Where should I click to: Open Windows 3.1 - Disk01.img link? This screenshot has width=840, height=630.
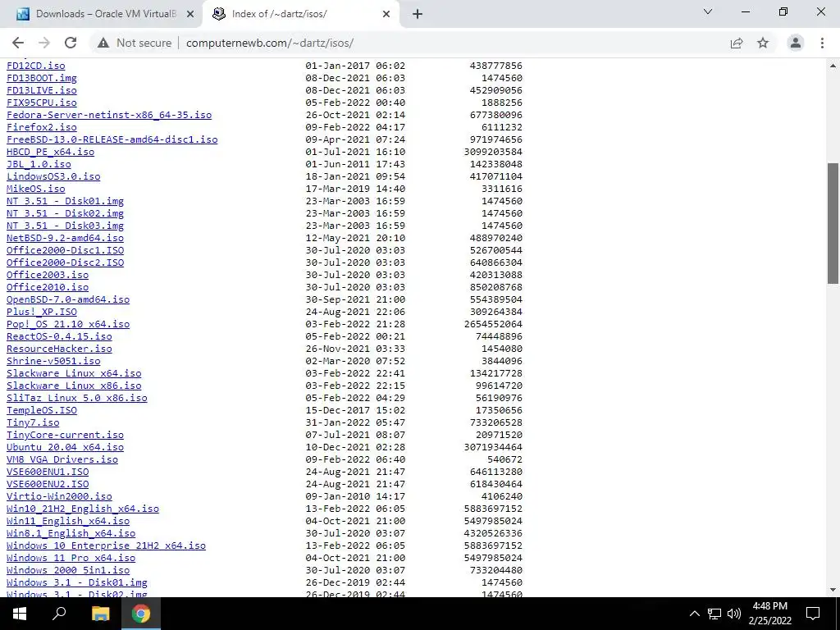[77, 583]
